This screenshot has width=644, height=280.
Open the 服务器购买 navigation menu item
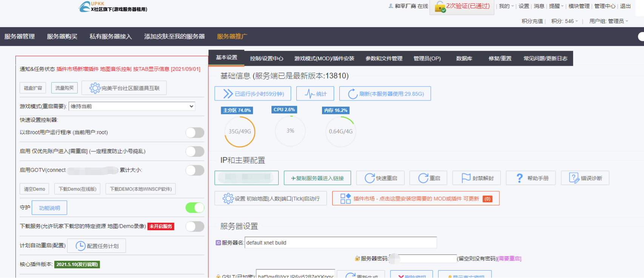coord(62,37)
